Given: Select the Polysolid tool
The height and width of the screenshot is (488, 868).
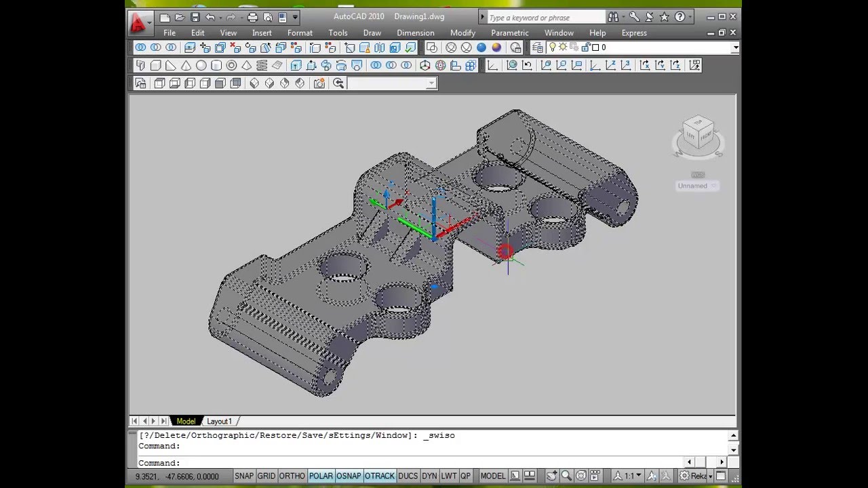Looking at the screenshot, I should pos(140,66).
